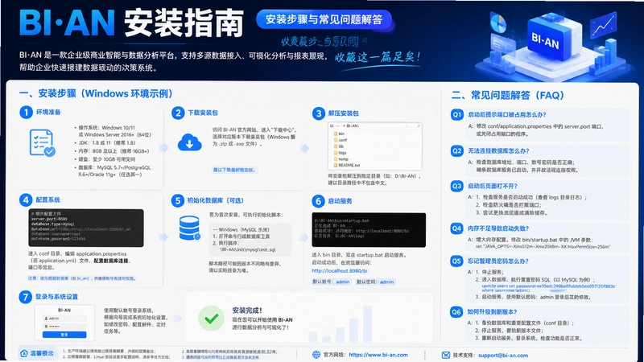Click the support@bi-an.com email address
The height and width of the screenshot is (362, 644).
(x=503, y=355)
